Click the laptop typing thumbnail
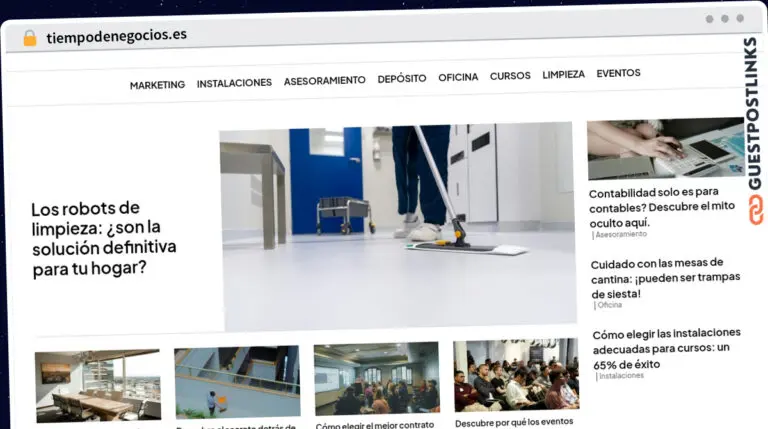768x429 pixels. (x=666, y=148)
